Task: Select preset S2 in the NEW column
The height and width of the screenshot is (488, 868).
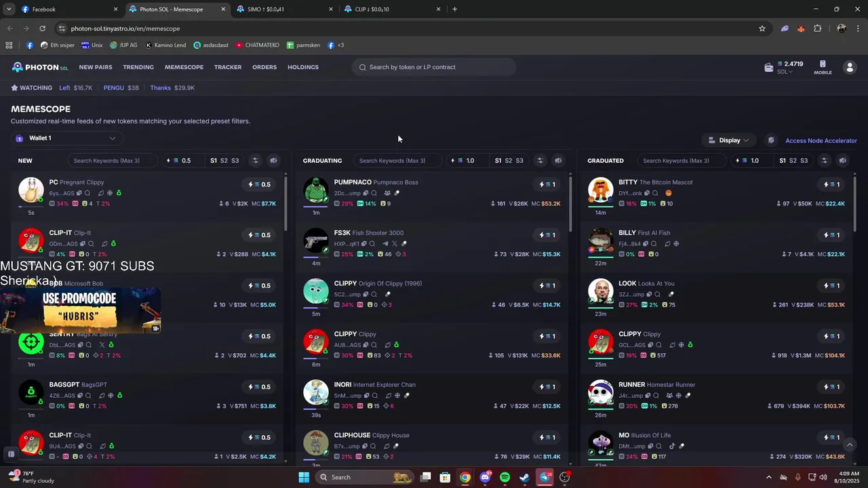Action: [224, 161]
